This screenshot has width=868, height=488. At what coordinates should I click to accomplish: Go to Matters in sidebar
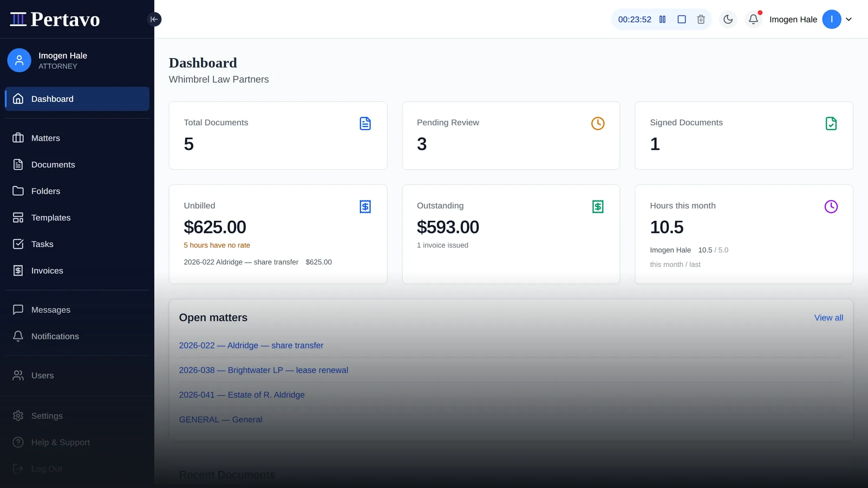77,138
